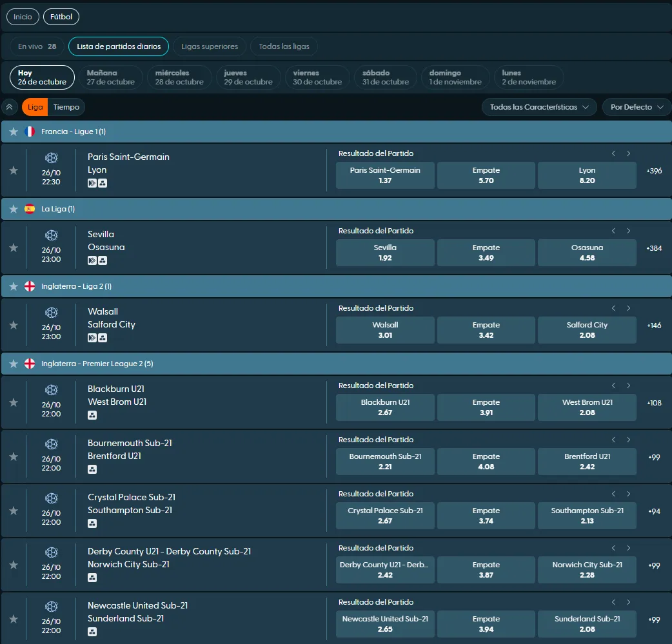Viewport: 672px width, 644px height.
Task: Click the statistics icon under West Brom U21
Action: coord(92,415)
